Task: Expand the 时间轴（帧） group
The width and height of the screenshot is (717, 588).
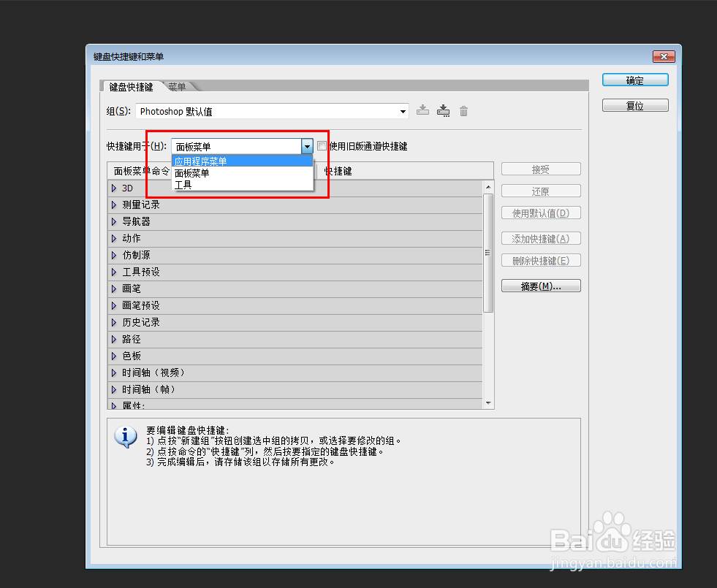Action: point(114,390)
